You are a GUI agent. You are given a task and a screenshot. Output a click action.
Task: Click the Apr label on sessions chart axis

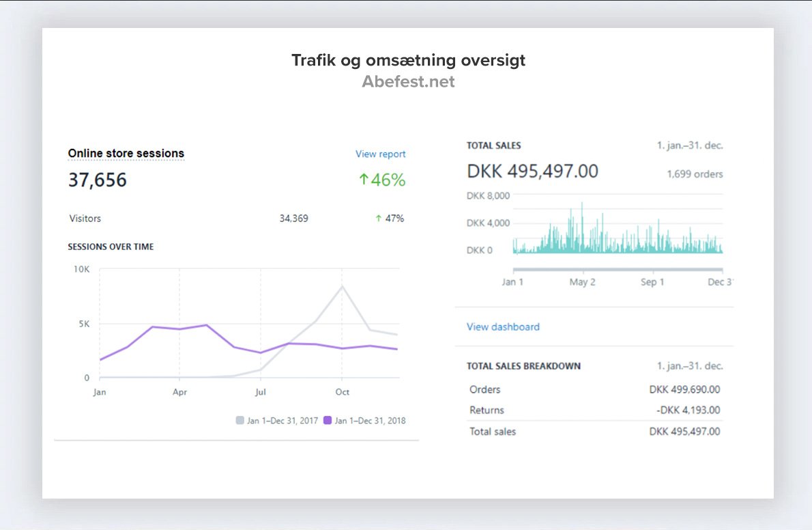pos(179,393)
